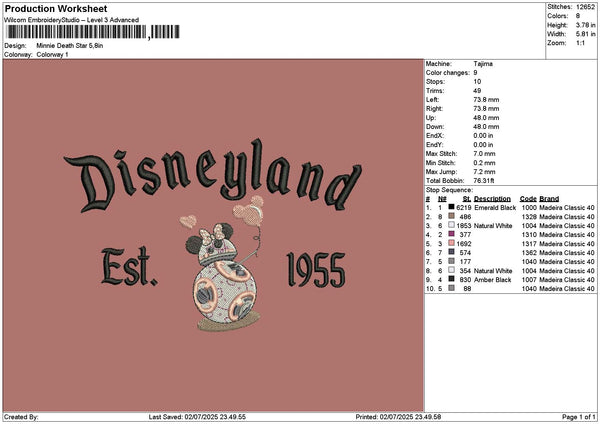Select the 'Code' column header
The height and width of the screenshot is (424, 600).
(x=528, y=199)
